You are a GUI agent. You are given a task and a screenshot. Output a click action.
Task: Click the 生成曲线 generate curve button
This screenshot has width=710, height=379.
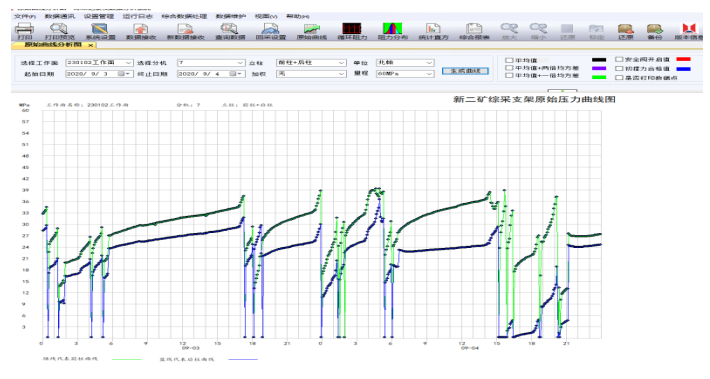465,71
